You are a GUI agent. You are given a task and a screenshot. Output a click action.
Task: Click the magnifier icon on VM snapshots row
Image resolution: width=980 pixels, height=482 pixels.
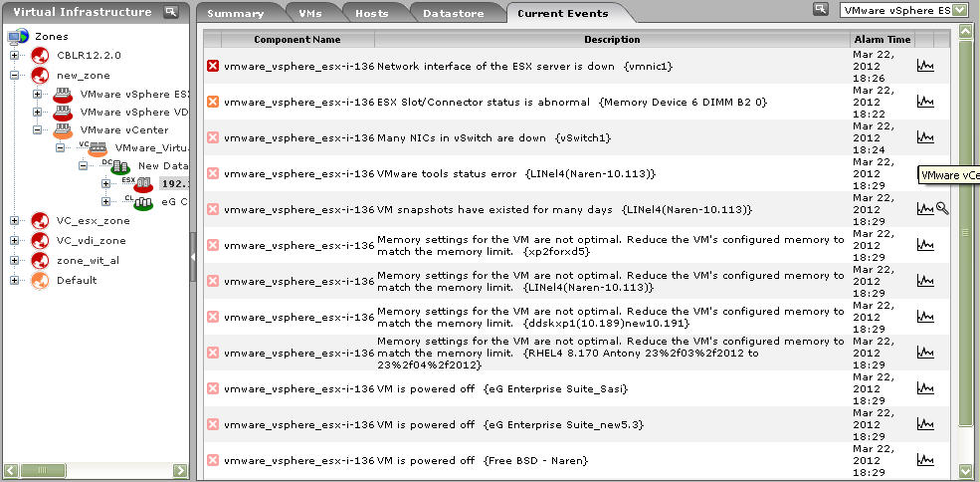(x=942, y=209)
